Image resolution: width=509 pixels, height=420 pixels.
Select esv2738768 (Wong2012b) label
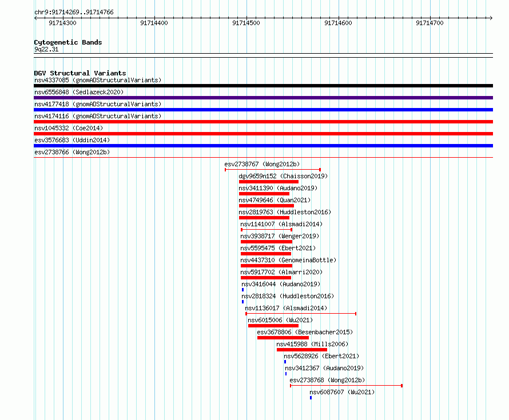coord(327,380)
